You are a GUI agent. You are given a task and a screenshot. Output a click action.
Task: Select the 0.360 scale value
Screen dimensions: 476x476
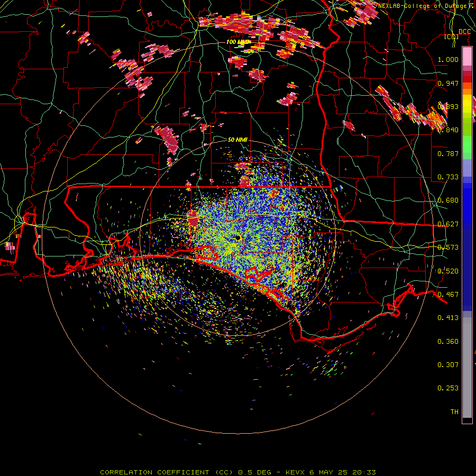tap(448, 342)
